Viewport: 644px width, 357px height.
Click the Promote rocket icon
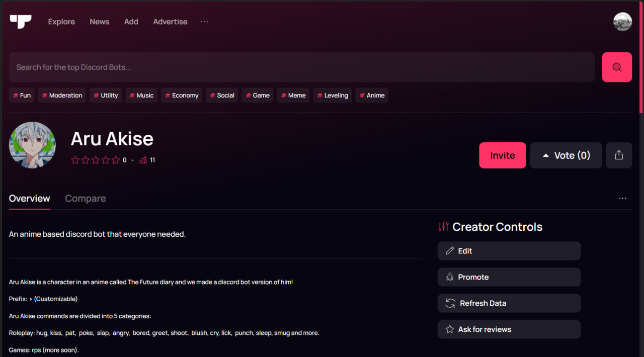point(450,277)
